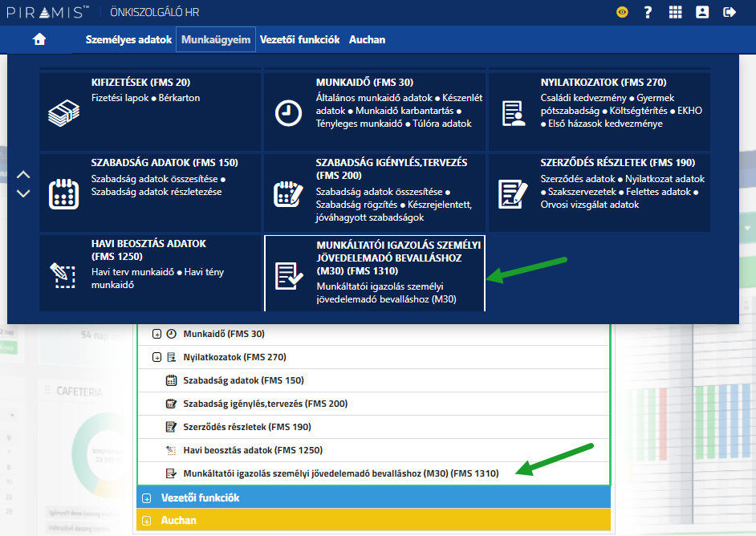Click the logout icon in top bar
Viewport: 756px width, 536px height.
[730, 12]
